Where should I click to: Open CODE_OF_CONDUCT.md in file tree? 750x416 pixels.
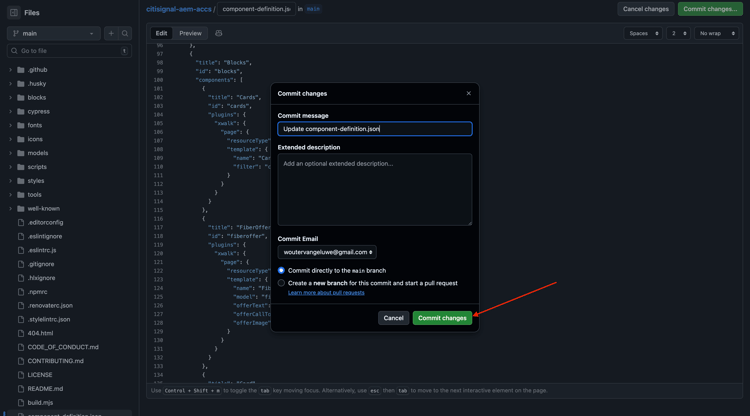63,347
